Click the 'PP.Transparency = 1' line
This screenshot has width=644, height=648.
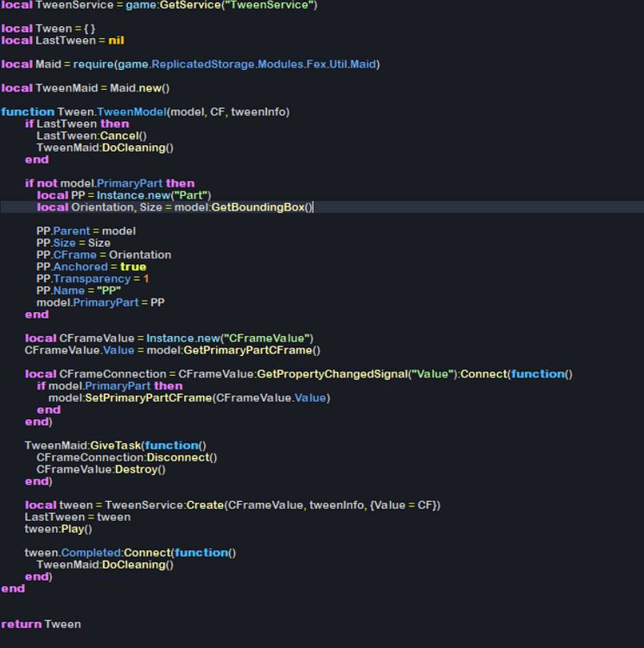pyautogui.click(x=92, y=279)
